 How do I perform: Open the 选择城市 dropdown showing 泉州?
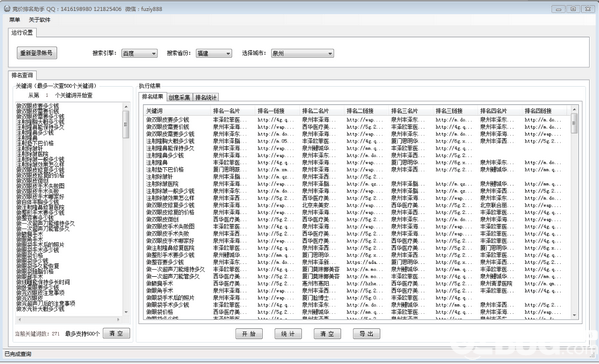pyautogui.click(x=302, y=53)
